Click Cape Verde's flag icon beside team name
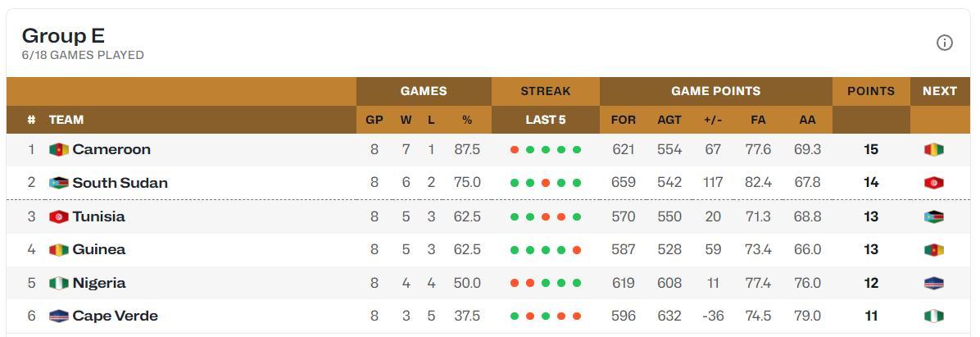The image size is (980, 337). (59, 317)
